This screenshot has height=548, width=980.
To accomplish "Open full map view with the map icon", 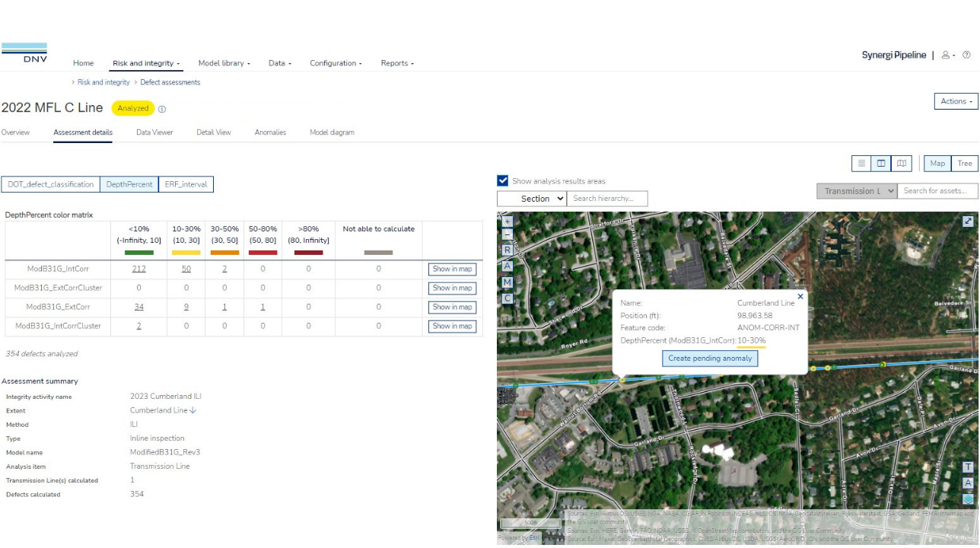I will pos(902,163).
